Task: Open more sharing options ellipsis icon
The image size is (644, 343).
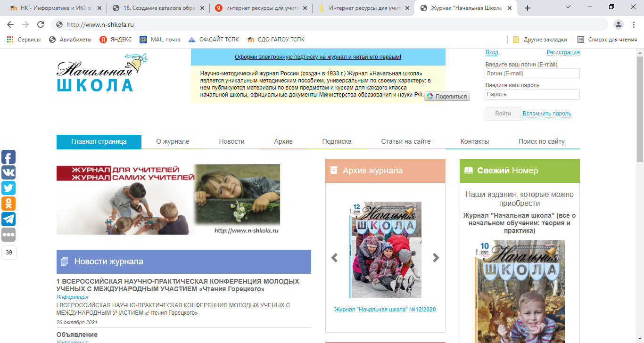Action: (x=8, y=235)
